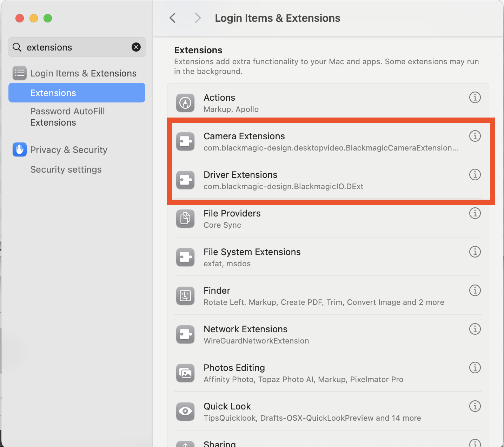Click the Login Items & Extensions title
The image size is (504, 447).
pos(278,18)
